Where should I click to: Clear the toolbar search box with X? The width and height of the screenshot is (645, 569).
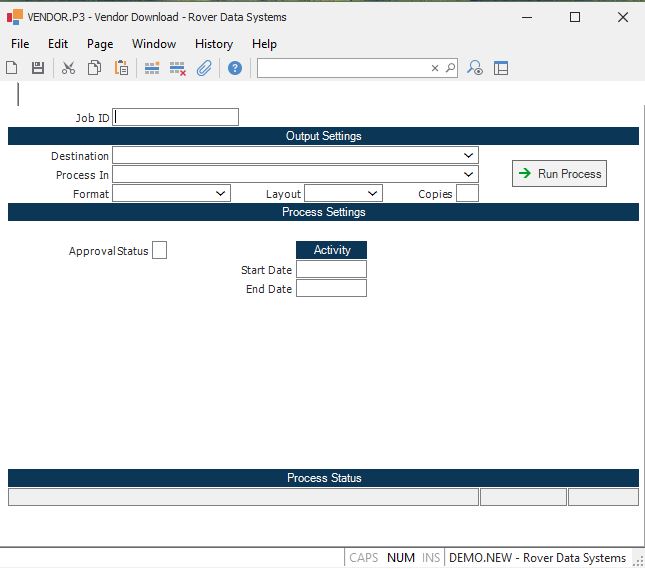pyautogui.click(x=435, y=68)
